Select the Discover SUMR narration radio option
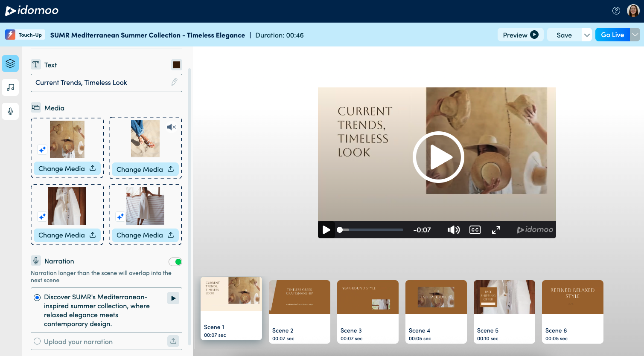Screen dimensions: 644x356 click(37, 297)
